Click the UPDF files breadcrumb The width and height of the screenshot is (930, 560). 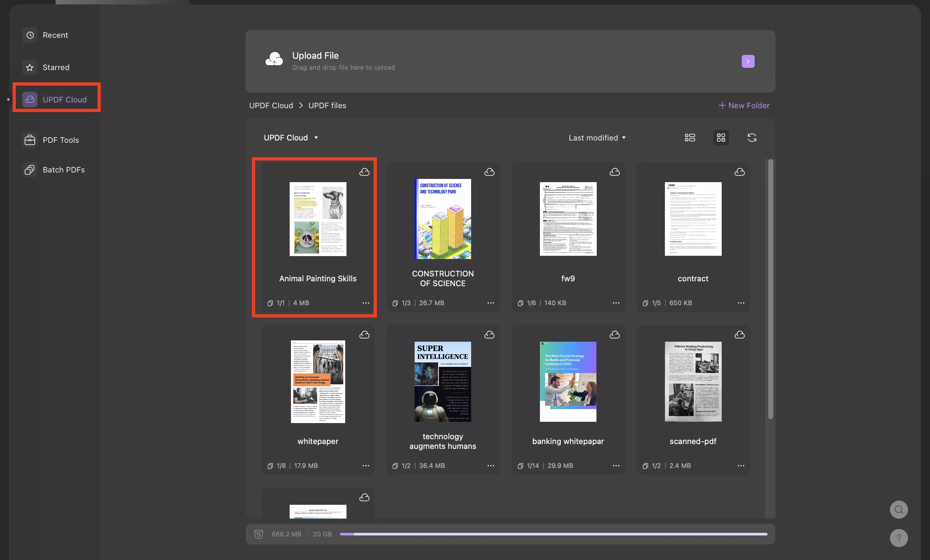pyautogui.click(x=327, y=105)
